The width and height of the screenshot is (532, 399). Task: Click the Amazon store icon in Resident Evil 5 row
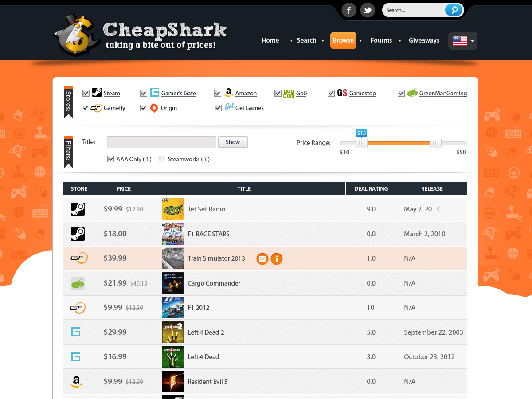(x=77, y=382)
